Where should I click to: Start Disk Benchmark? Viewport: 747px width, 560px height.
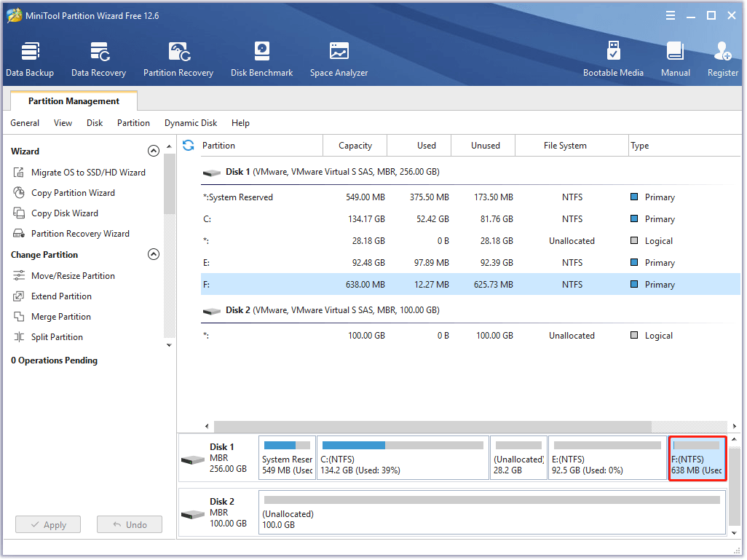point(261,58)
